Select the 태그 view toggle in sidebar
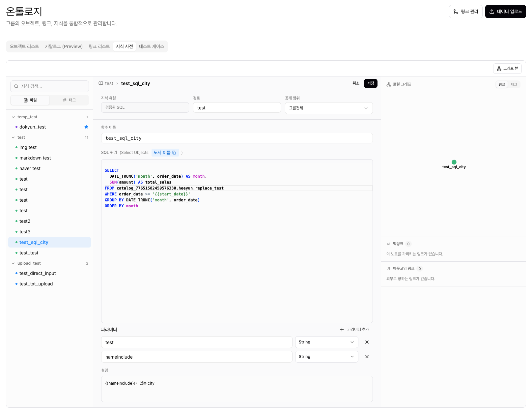The height and width of the screenshot is (412, 532). click(69, 100)
